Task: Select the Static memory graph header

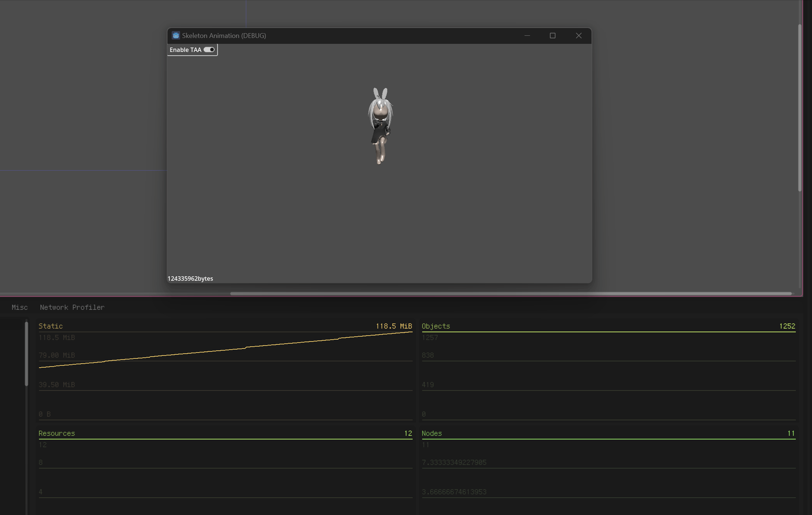Action: 50,326
